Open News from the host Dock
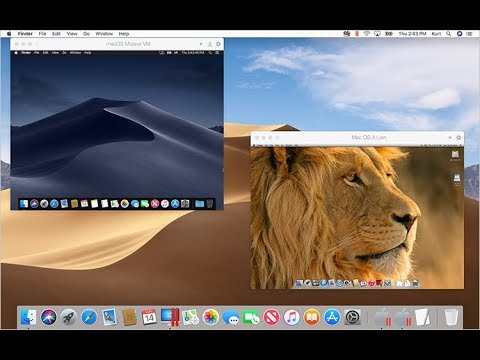 coord(271,317)
